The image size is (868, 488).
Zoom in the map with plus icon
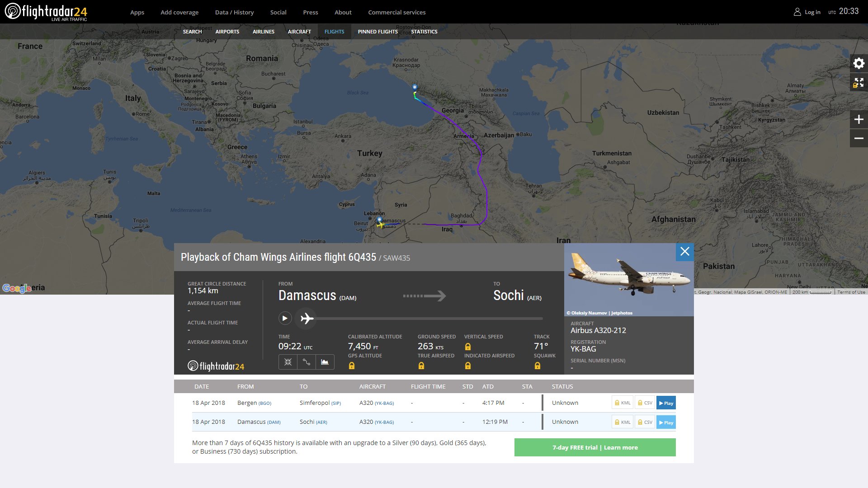click(x=859, y=119)
